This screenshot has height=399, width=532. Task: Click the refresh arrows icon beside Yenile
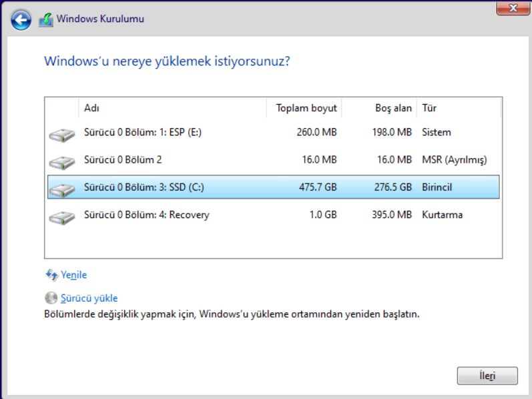[x=51, y=275]
